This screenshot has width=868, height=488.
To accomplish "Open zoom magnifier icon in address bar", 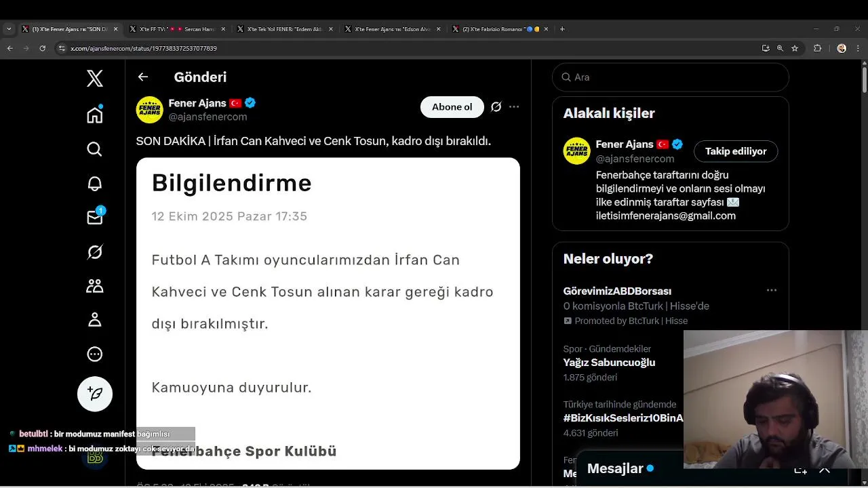I will coord(780,48).
